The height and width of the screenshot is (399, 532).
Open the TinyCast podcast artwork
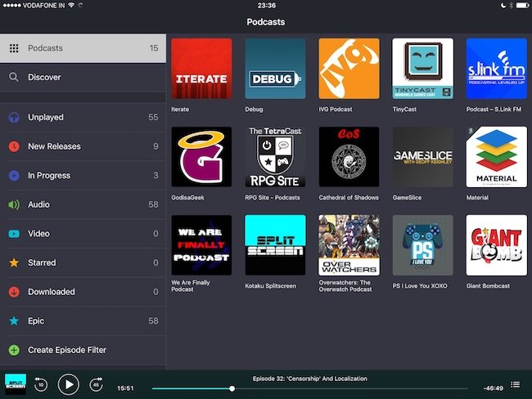tap(423, 69)
